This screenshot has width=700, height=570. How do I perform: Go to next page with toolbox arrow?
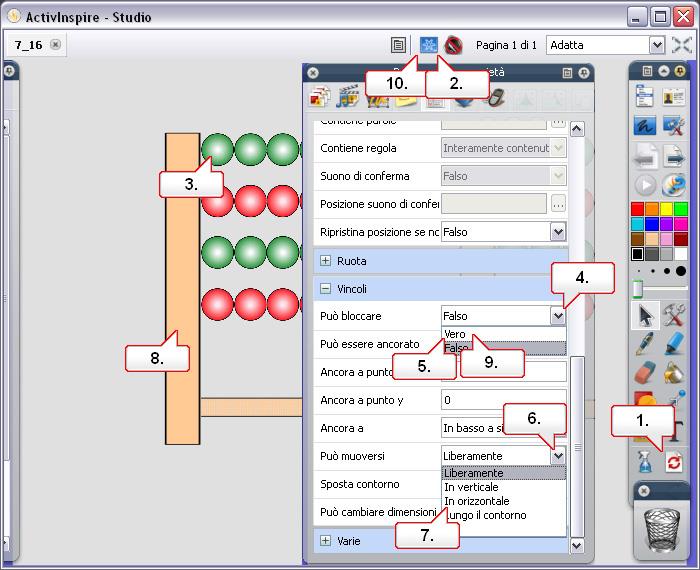[x=674, y=156]
